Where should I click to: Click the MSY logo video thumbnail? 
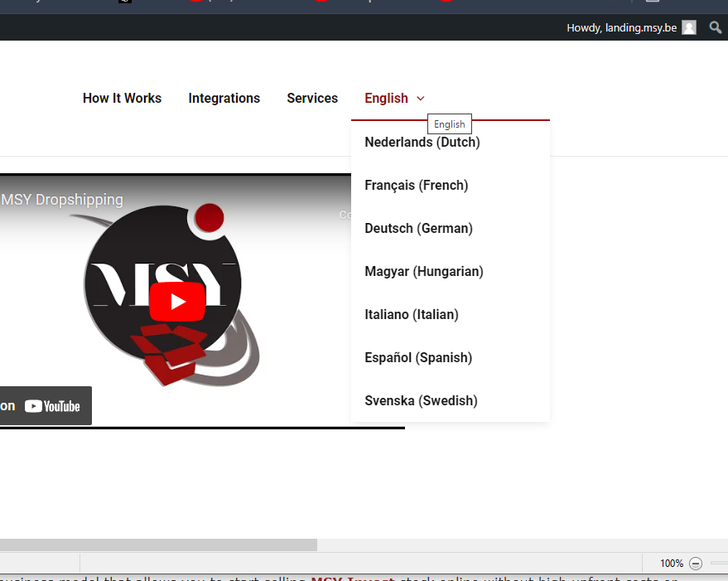(x=171, y=295)
